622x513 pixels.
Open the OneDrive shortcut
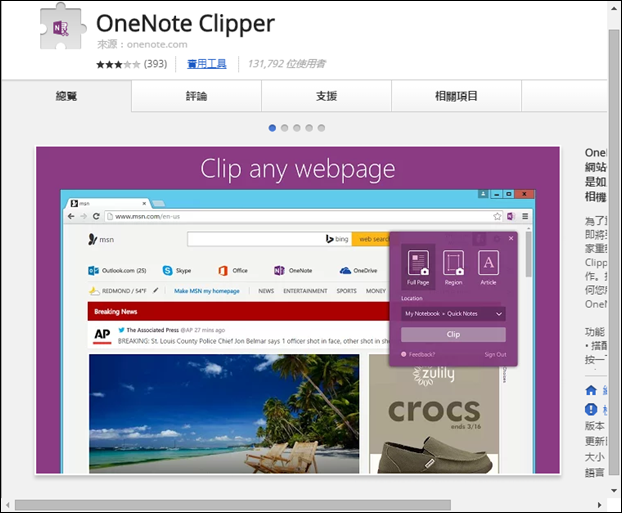[358, 271]
